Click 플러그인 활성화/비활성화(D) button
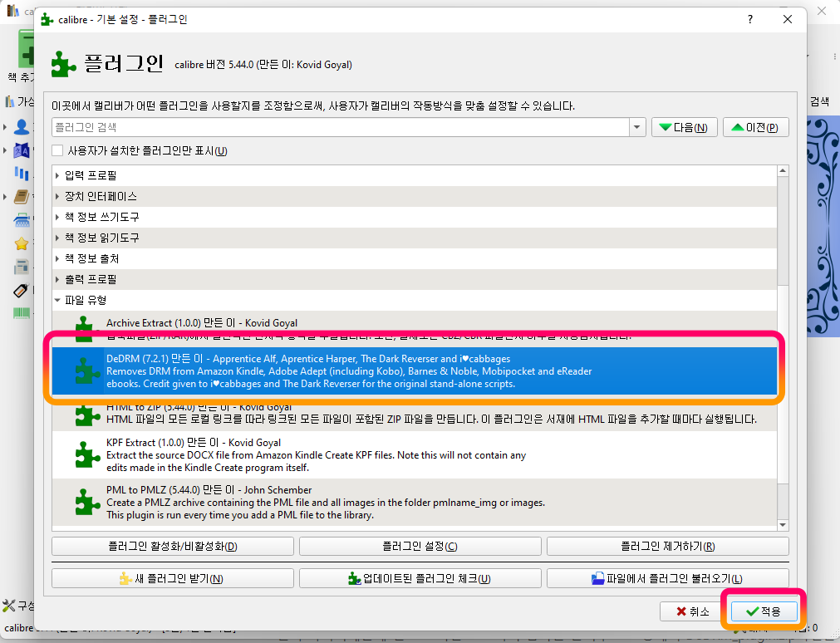This screenshot has width=840, height=643. (x=173, y=546)
